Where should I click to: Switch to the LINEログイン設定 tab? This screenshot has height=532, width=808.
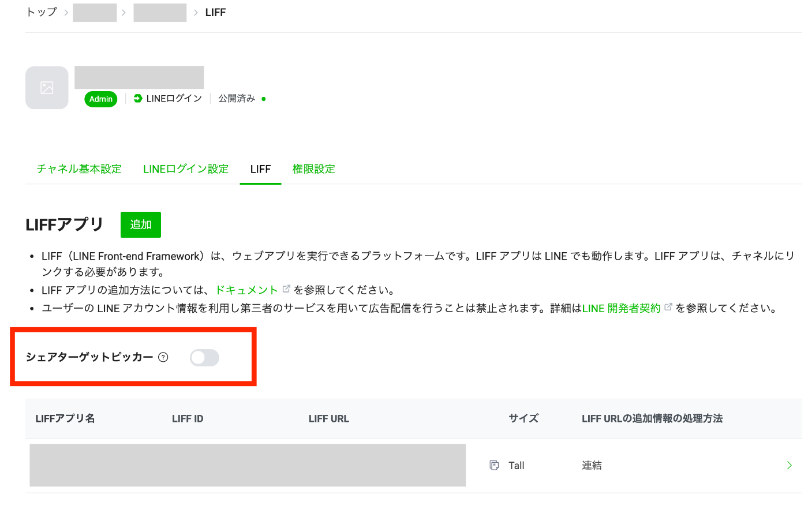point(186,169)
